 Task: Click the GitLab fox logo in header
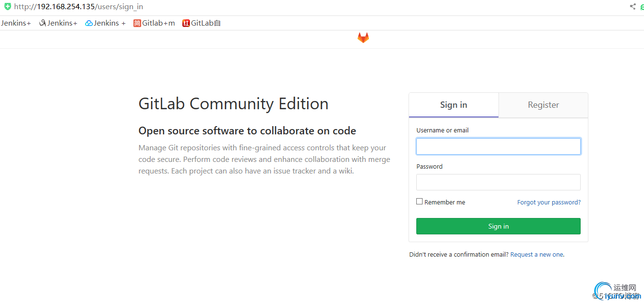[363, 38]
